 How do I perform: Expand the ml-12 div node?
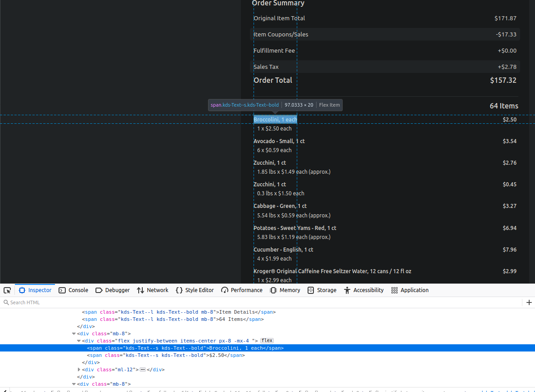pos(79,369)
